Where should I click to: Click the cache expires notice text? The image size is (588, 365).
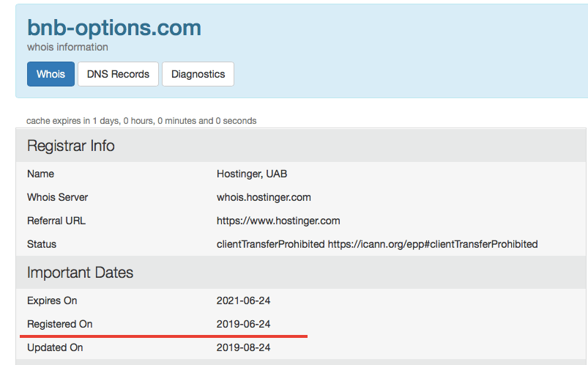tap(141, 120)
